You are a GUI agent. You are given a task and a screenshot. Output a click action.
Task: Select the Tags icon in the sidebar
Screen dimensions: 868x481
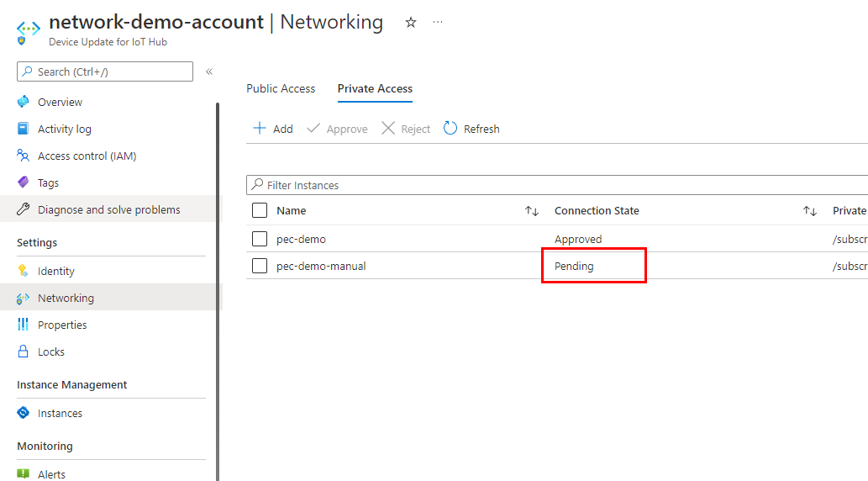point(24,182)
